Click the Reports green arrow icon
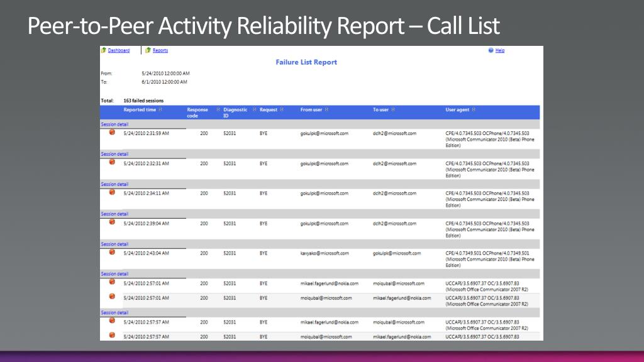The height and width of the screenshot is (362, 644). 148,50
